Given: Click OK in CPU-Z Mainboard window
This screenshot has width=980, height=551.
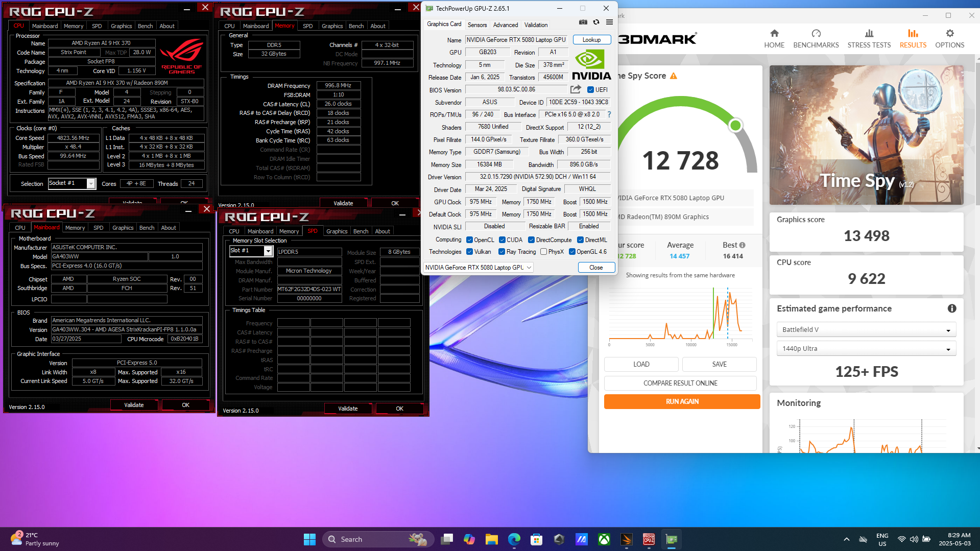Looking at the screenshot, I should click(x=185, y=405).
